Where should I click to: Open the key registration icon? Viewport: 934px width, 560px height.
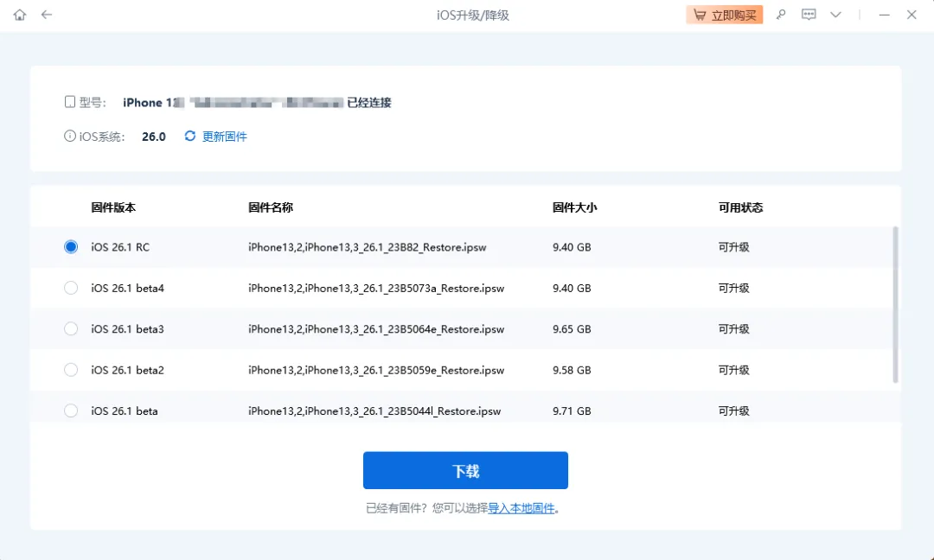(781, 15)
